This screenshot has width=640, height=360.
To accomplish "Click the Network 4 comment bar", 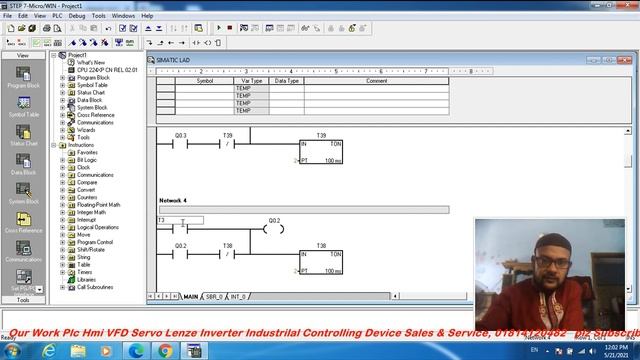I will point(304,210).
